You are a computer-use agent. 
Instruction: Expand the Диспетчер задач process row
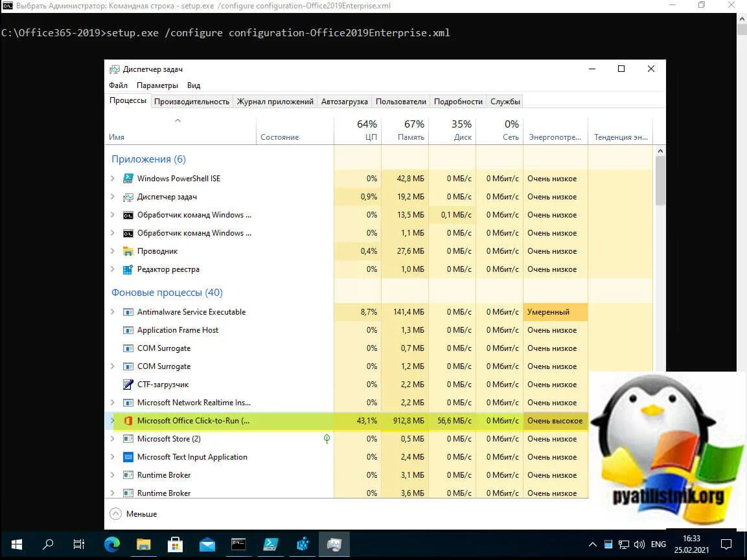(113, 197)
